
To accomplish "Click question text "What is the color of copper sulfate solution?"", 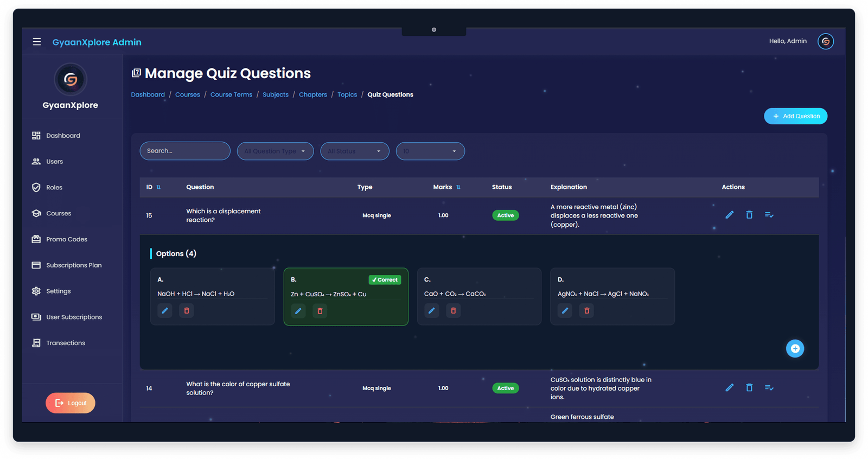I will pyautogui.click(x=238, y=388).
